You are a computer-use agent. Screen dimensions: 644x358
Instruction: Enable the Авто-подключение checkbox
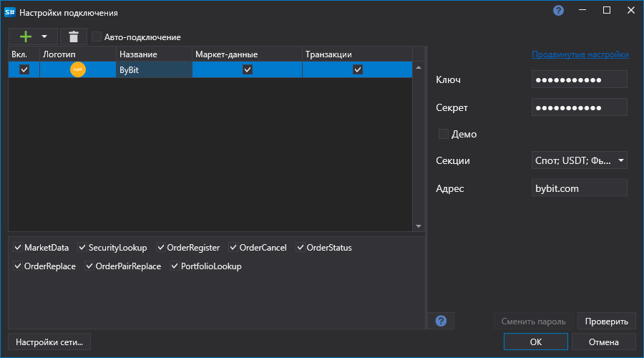(97, 37)
